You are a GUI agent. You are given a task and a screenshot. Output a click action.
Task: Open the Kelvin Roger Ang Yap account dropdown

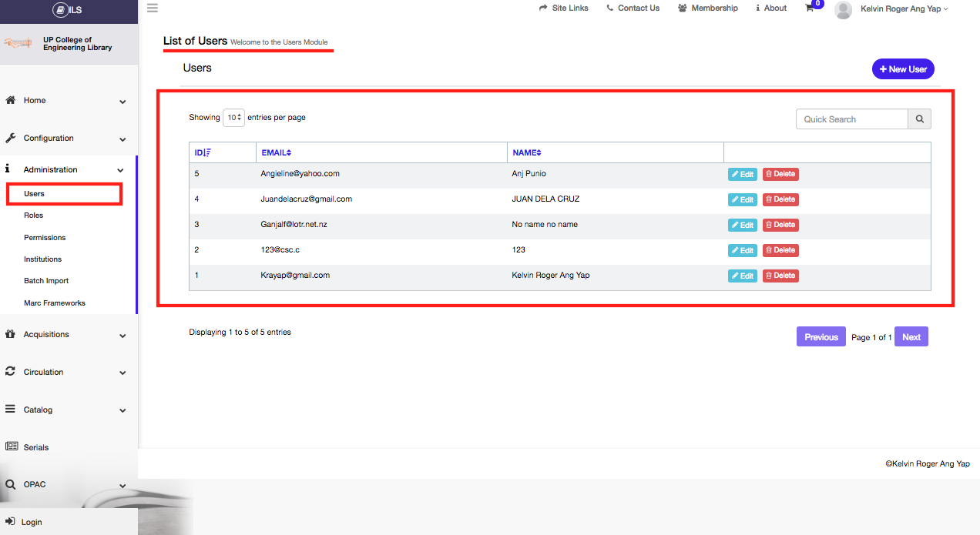904,8
